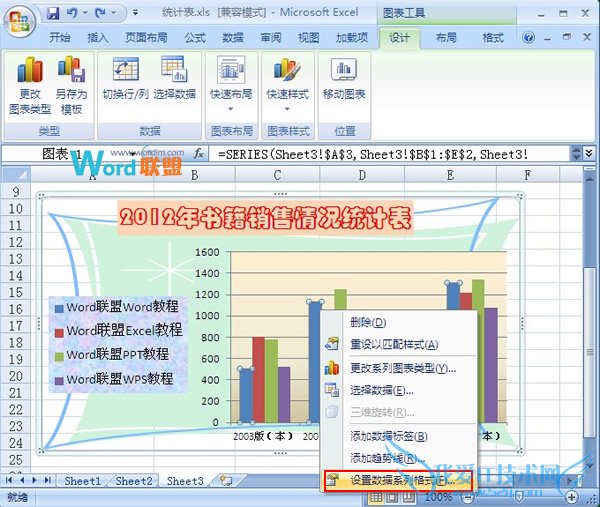Click the vertical scrollbar thumb
The image size is (600, 507).
pyautogui.click(x=589, y=352)
